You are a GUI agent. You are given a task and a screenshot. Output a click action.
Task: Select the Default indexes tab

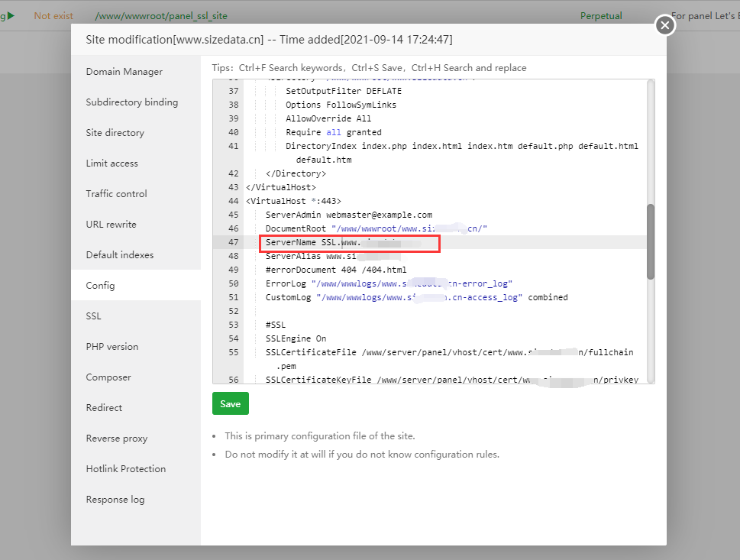click(x=119, y=255)
